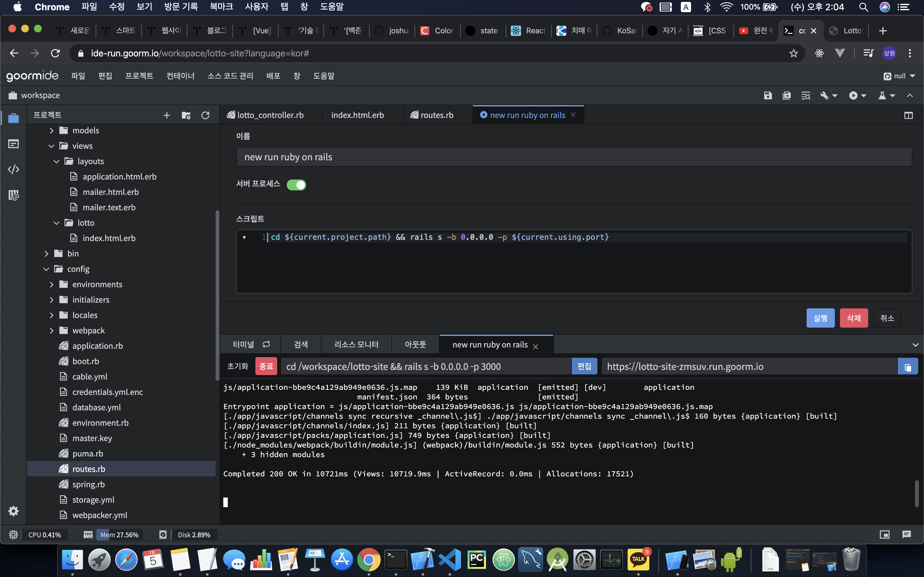Toggle the 서버 프로세스 switch
The height and width of the screenshot is (577, 924).
coord(296,185)
